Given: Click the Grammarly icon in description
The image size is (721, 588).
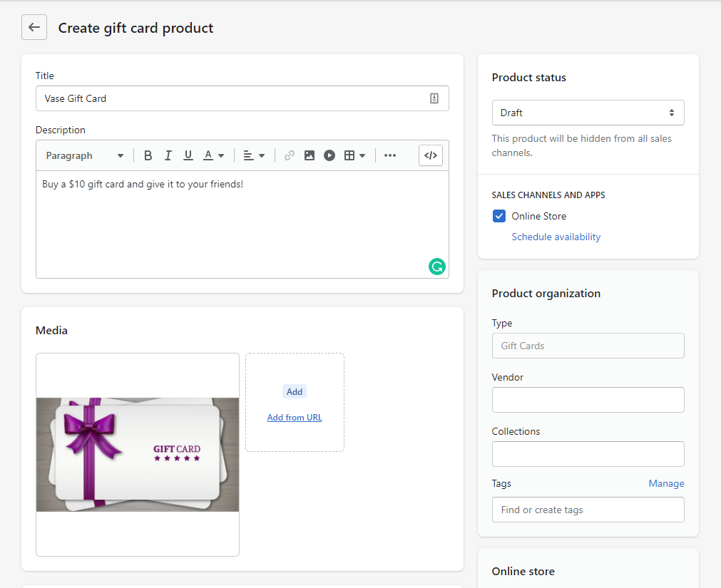Looking at the screenshot, I should coord(436,267).
